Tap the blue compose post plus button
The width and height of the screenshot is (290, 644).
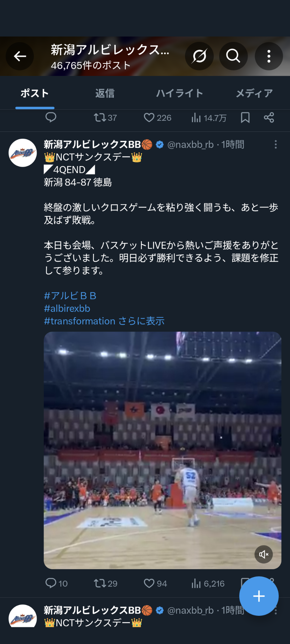[x=259, y=596]
